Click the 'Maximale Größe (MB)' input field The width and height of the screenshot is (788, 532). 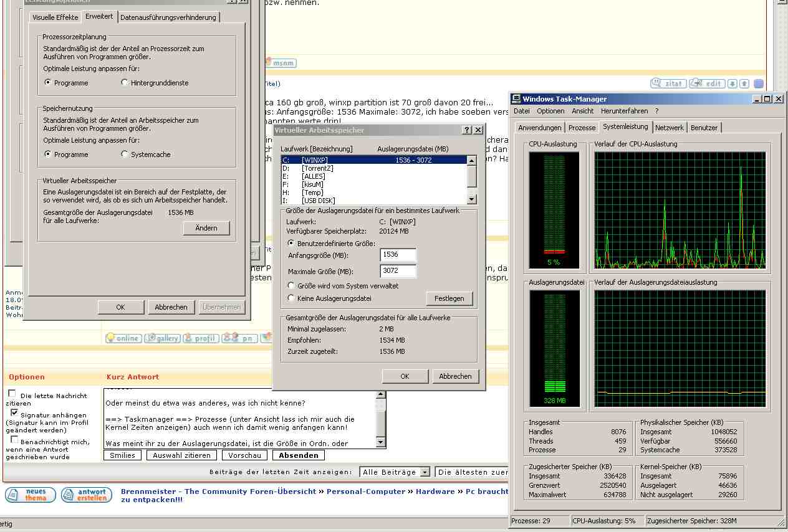(x=398, y=272)
